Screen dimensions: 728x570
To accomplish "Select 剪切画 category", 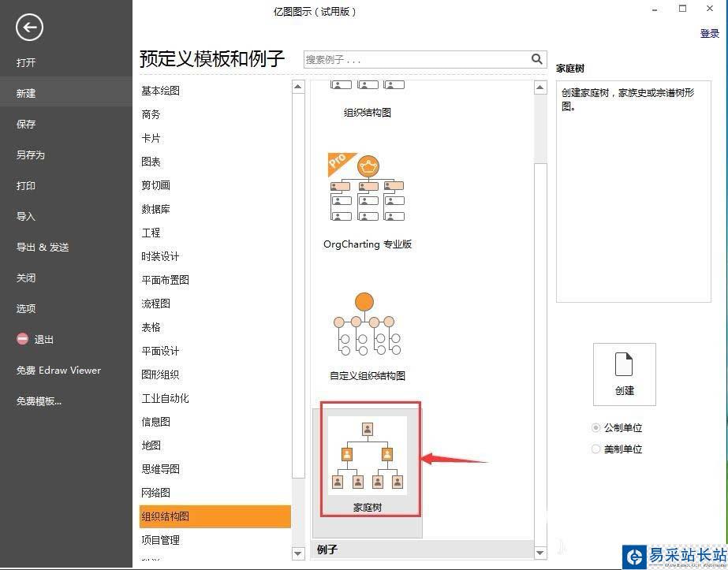I will coord(155,185).
